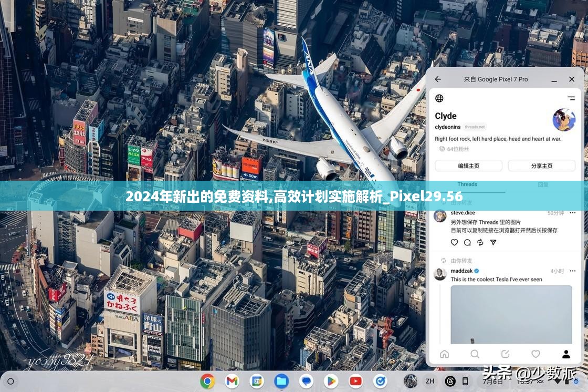The width and height of the screenshot is (588, 392).
Task: Open the profile hamburger menu at top right
Action: tap(571, 98)
